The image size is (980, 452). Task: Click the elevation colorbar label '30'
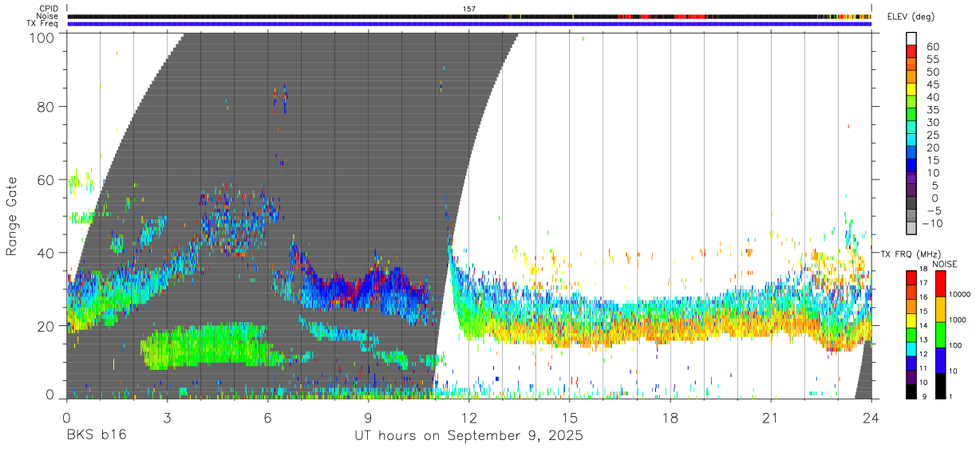tap(932, 122)
